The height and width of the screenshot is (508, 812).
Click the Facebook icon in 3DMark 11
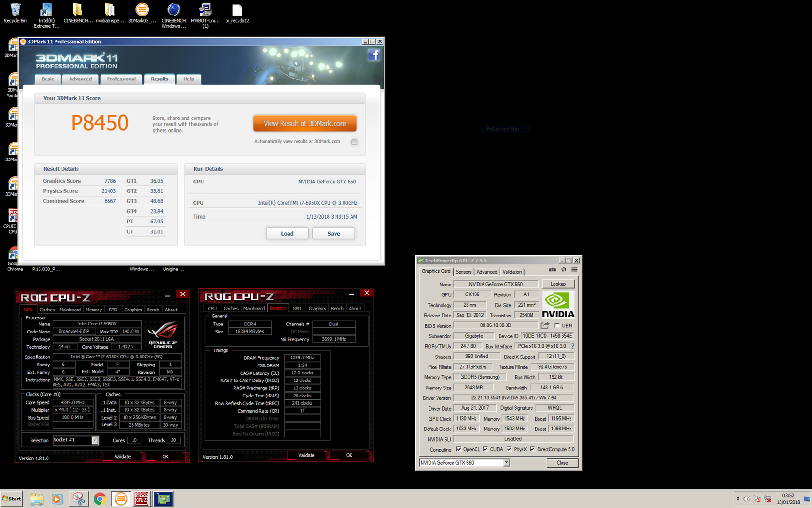pos(374,55)
